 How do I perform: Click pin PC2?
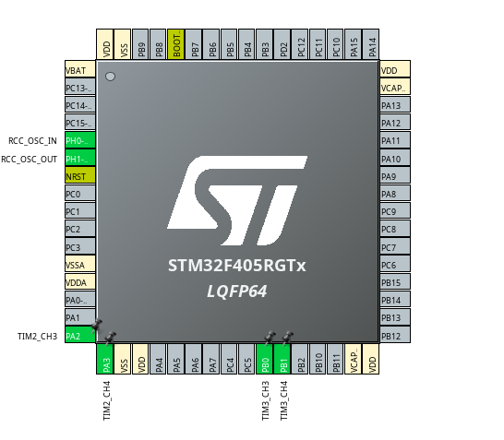(80, 229)
